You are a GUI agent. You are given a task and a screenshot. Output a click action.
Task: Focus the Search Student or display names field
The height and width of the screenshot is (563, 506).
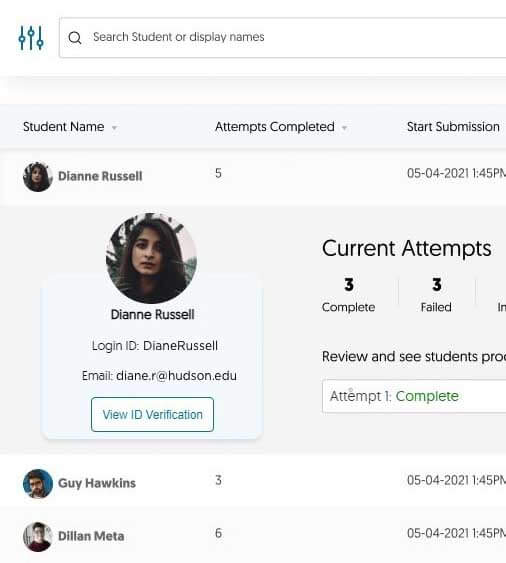(283, 37)
